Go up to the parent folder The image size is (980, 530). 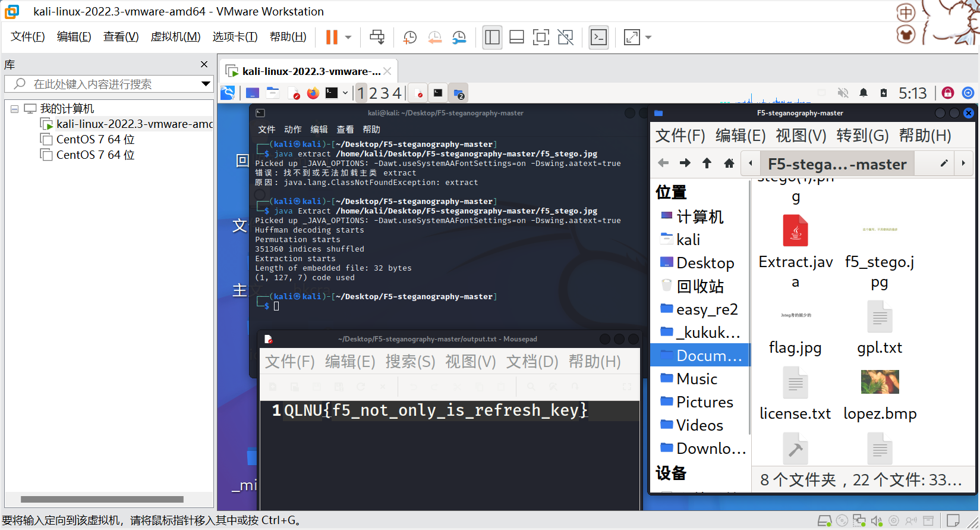(707, 163)
